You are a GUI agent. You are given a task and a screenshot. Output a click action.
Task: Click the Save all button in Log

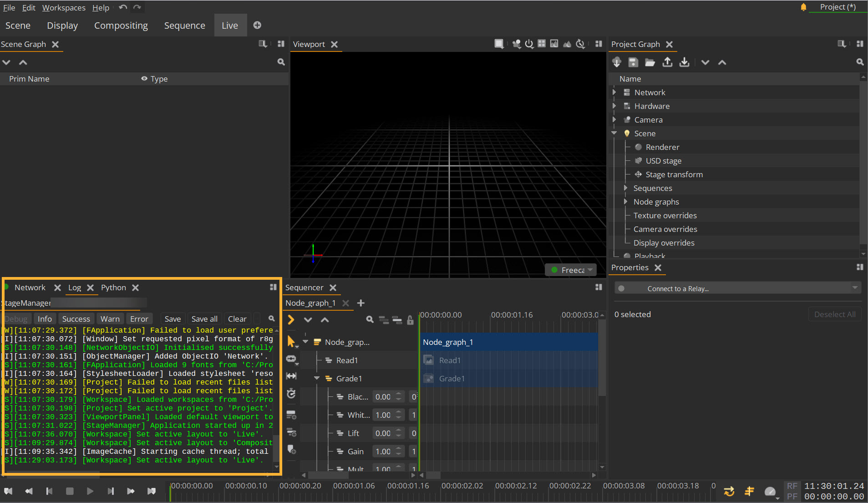click(204, 319)
